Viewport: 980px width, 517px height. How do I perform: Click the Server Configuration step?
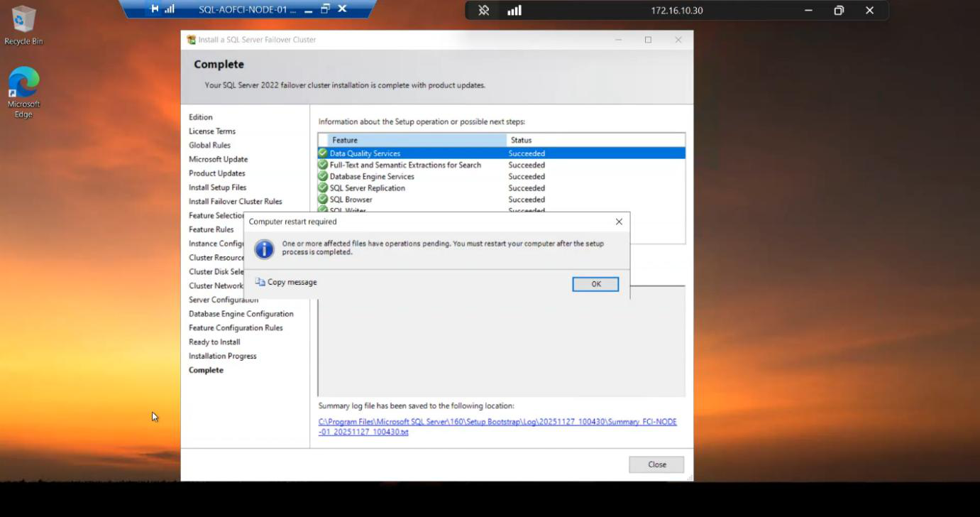[224, 300]
